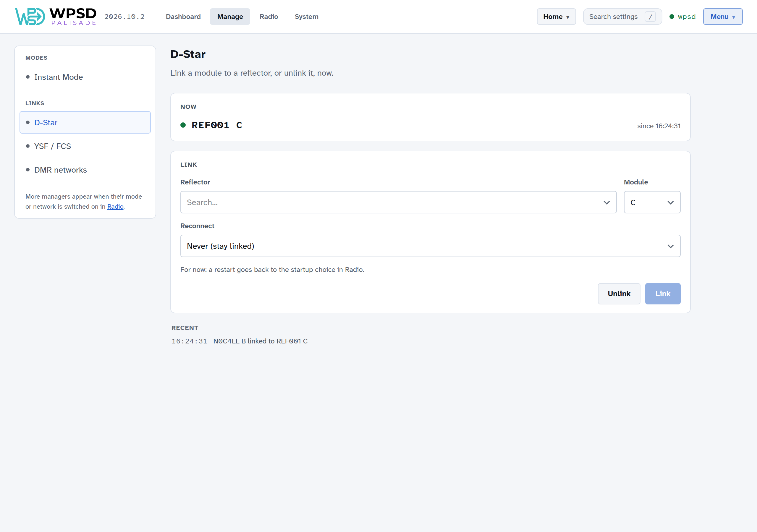Select D-Star in the Links list
This screenshot has height=532, width=757.
(x=85, y=122)
